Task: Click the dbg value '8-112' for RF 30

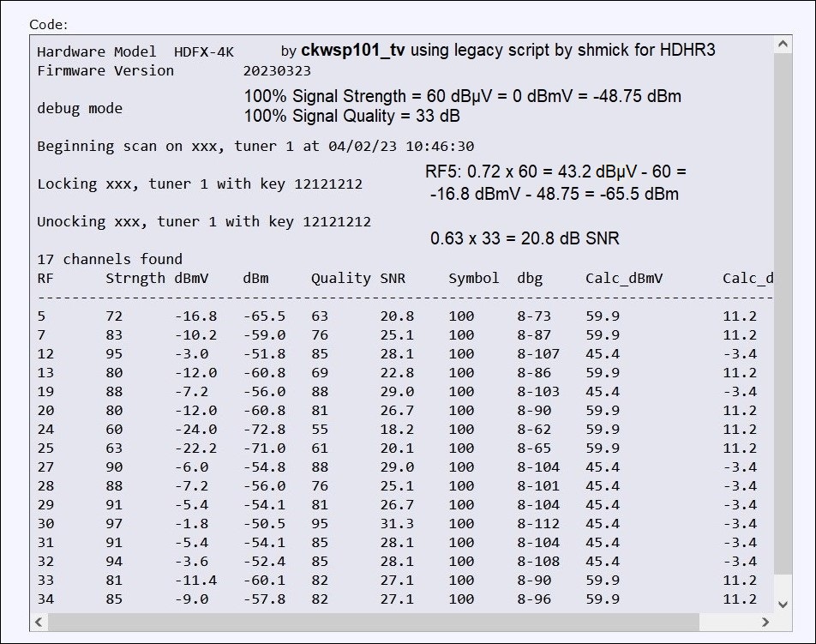Action: (538, 523)
